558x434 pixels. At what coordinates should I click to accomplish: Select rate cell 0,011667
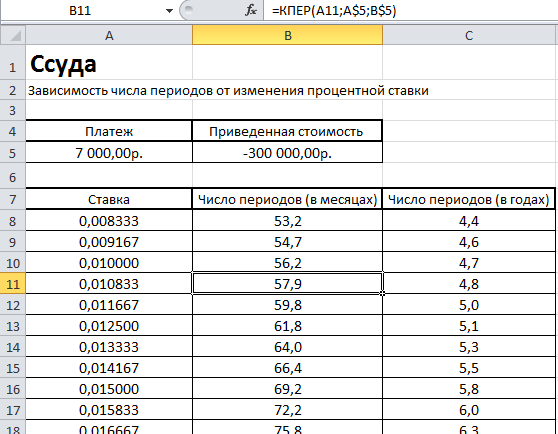point(109,305)
